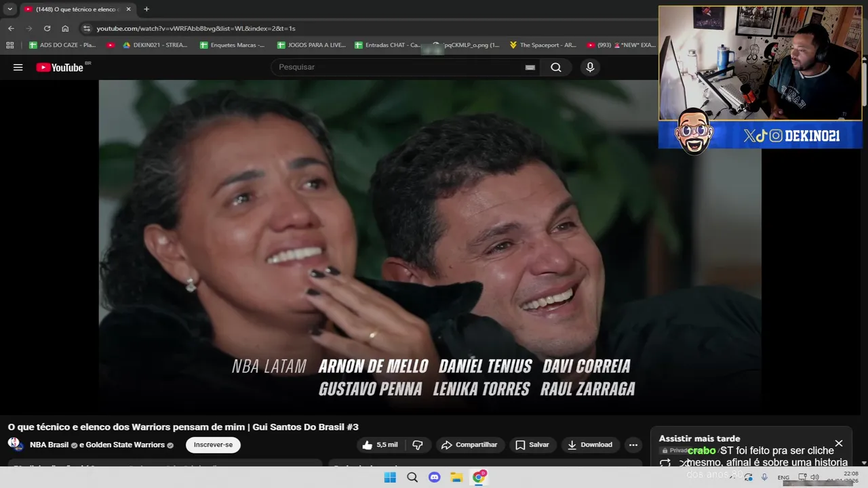
Task: Click the Inscrever-se subscribe button
Action: 213,445
